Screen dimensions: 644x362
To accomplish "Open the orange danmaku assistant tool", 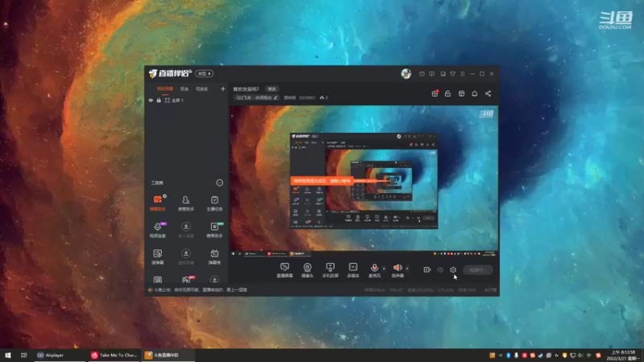I will [158, 204].
